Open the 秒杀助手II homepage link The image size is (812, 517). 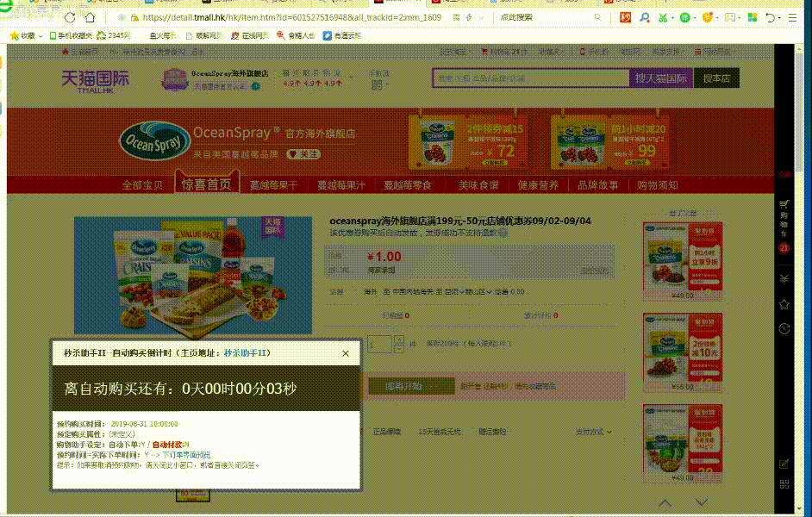point(245,353)
